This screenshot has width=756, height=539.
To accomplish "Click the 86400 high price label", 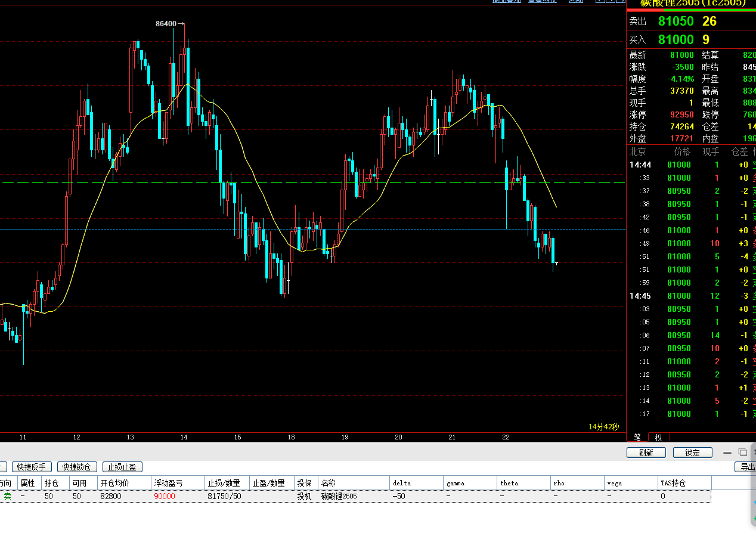I will (167, 24).
